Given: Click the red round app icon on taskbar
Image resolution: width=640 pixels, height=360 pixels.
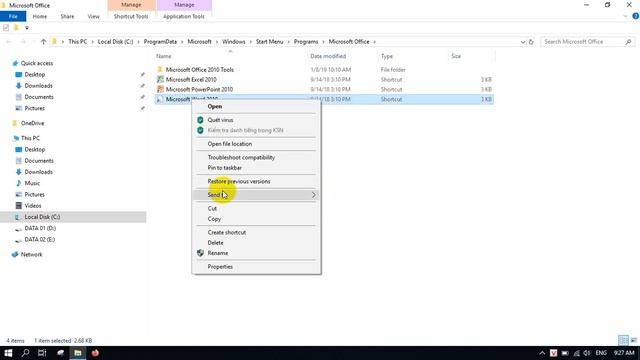Looking at the screenshot, I should pos(95,353).
